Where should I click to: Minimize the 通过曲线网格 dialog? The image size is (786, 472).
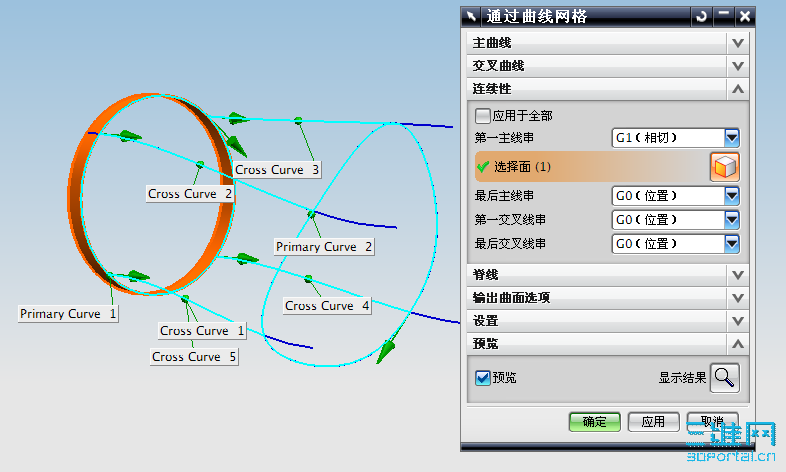(x=723, y=17)
